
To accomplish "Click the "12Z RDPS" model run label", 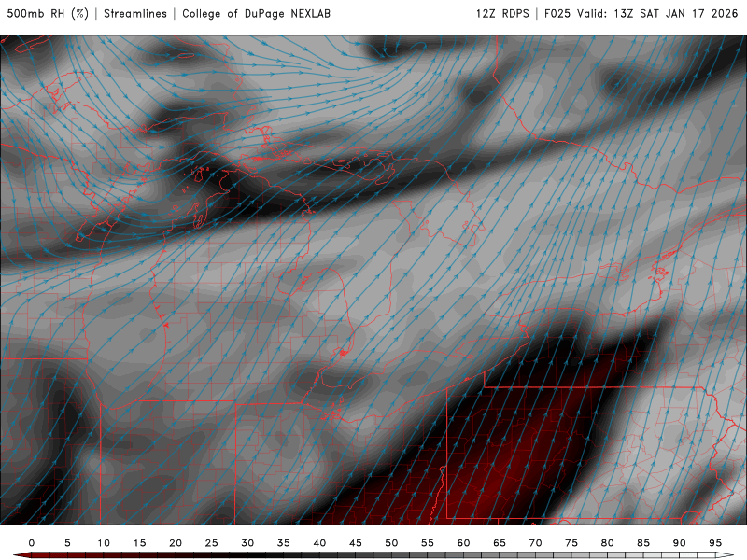I will [502, 13].
